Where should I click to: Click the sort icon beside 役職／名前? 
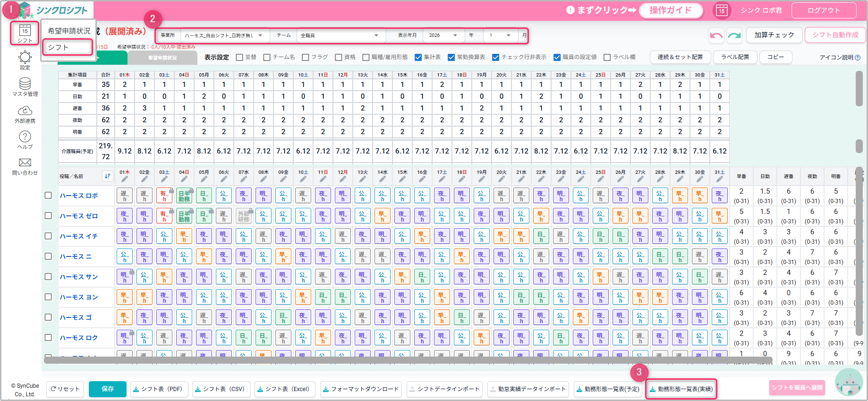pos(108,176)
